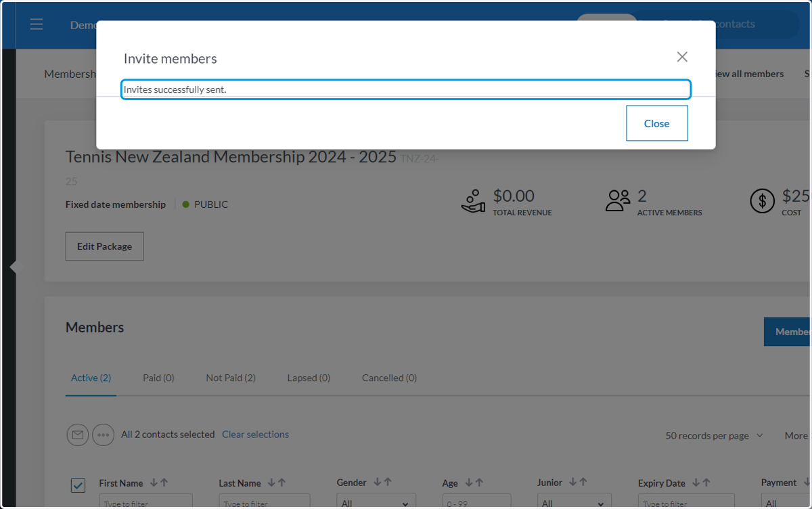Open the Payment filter dropdown
The width and height of the screenshot is (812, 509).
click(x=786, y=502)
